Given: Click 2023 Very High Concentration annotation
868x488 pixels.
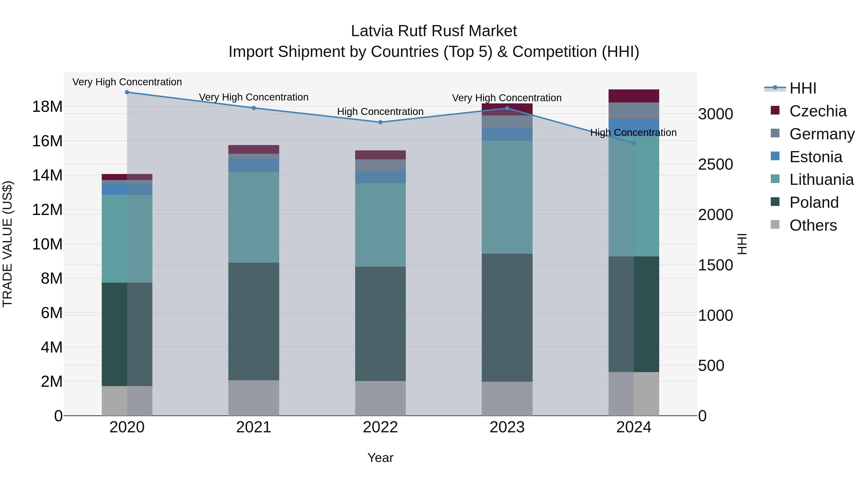Looking at the screenshot, I should click(507, 98).
